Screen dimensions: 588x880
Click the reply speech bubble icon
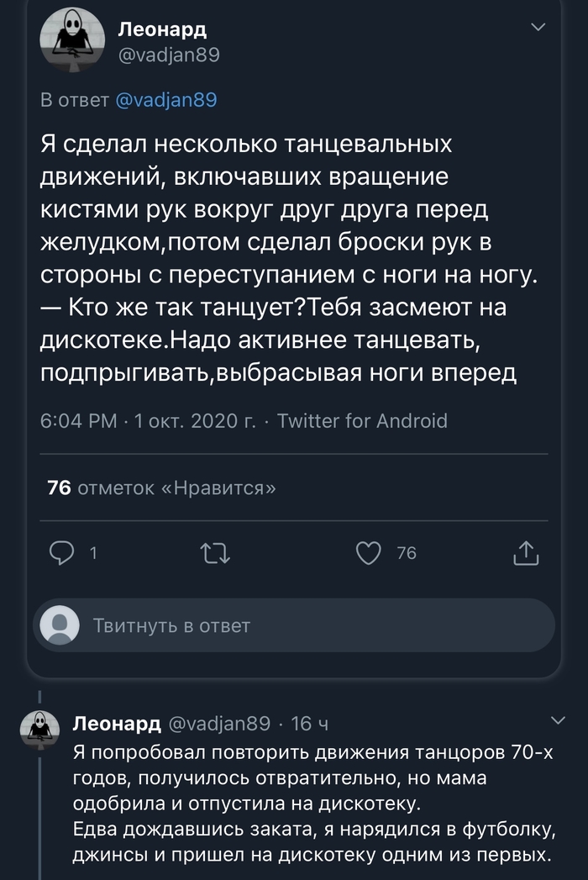click(x=63, y=552)
